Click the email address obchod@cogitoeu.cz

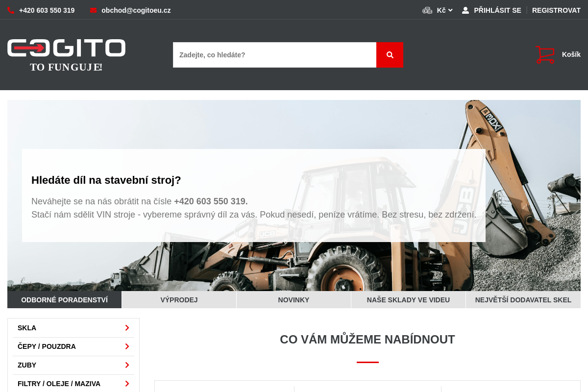136,10
